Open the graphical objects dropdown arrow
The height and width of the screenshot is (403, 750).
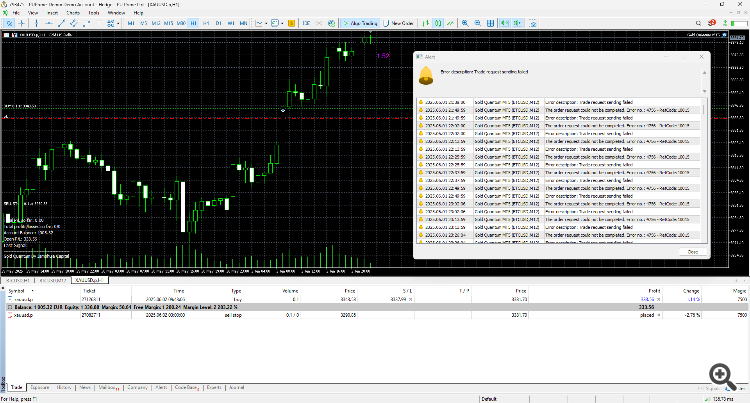click(x=118, y=23)
